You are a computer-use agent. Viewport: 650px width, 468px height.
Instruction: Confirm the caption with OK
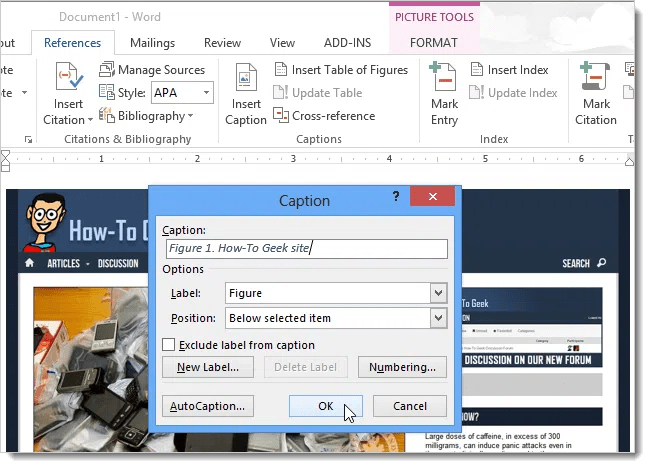click(325, 406)
